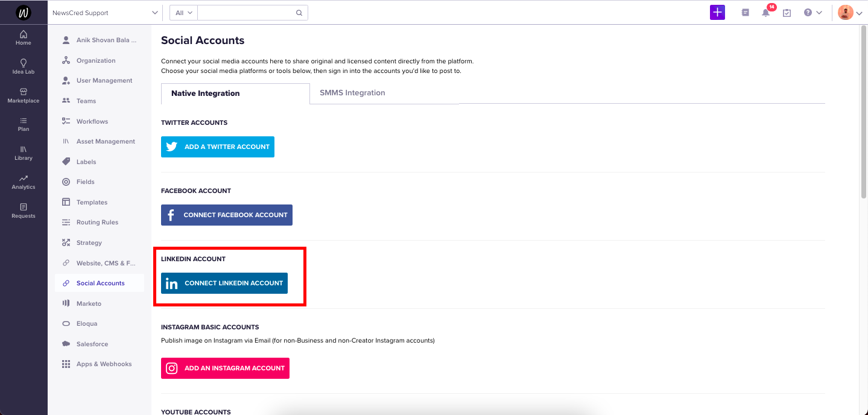Click the Welcome logo icon
This screenshot has width=868, height=415.
pos(24,12)
